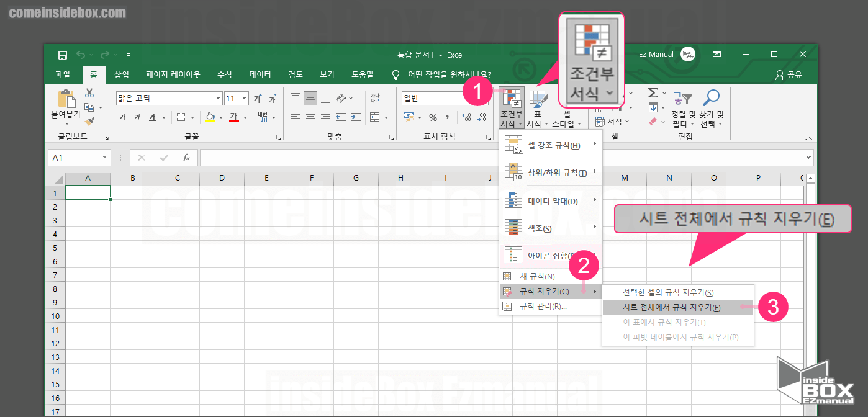Viewport: 868px width, 417px height.
Task: Click the 정렬 및 필터 sort and filter icon
Action: coord(684,98)
